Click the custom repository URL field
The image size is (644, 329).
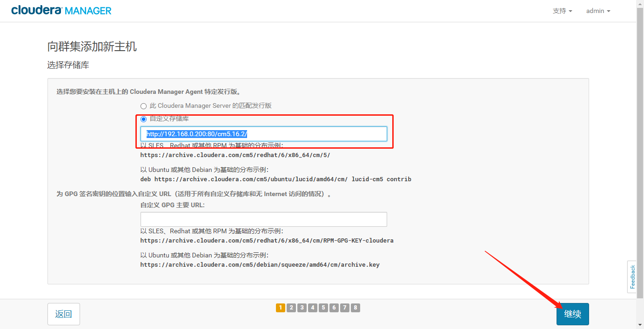click(264, 134)
